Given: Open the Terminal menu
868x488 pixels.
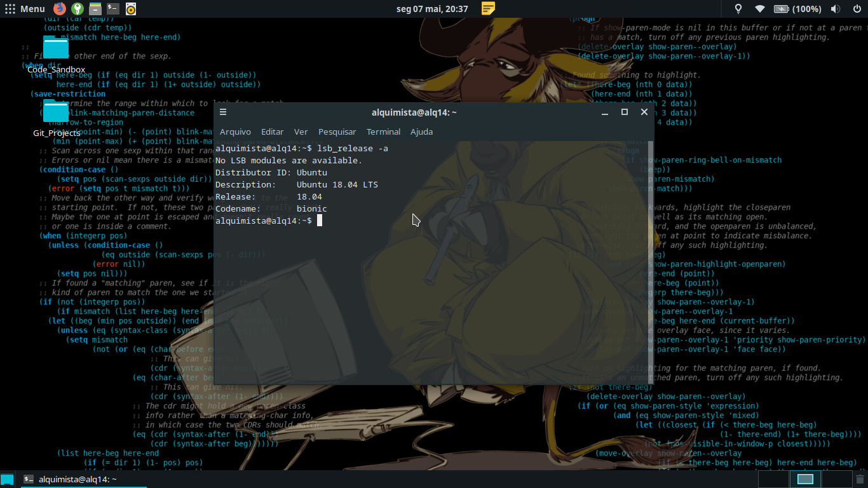Looking at the screenshot, I should click(x=383, y=132).
